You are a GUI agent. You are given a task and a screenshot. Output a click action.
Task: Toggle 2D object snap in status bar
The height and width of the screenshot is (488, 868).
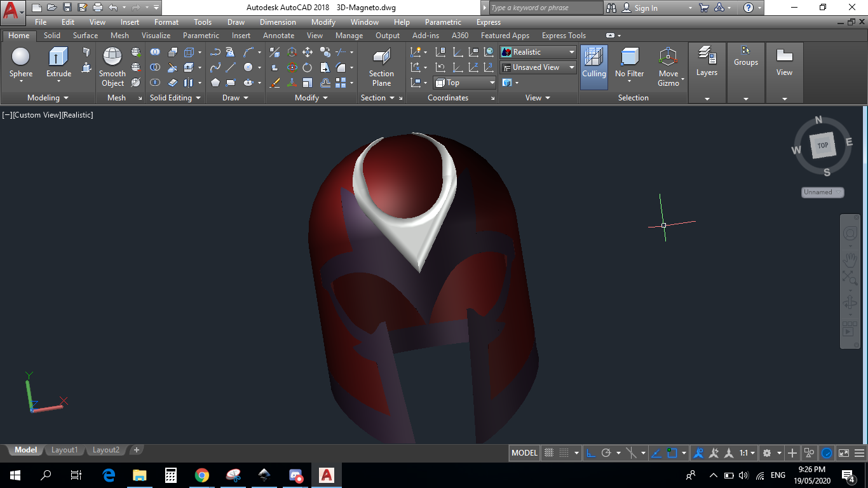[672, 453]
